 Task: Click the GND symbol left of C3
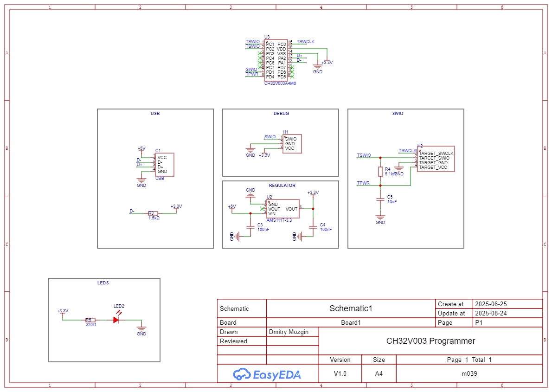pyautogui.click(x=235, y=236)
